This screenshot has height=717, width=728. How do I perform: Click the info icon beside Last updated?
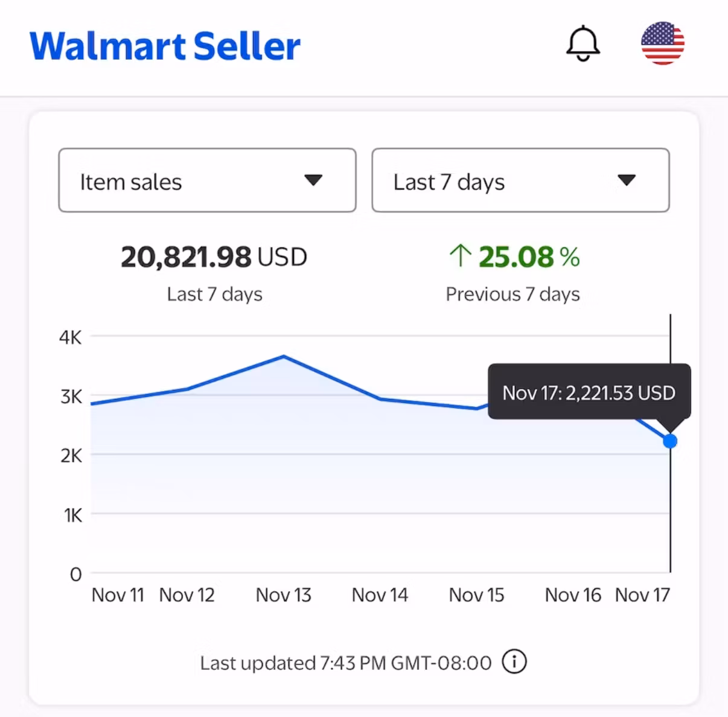point(514,662)
